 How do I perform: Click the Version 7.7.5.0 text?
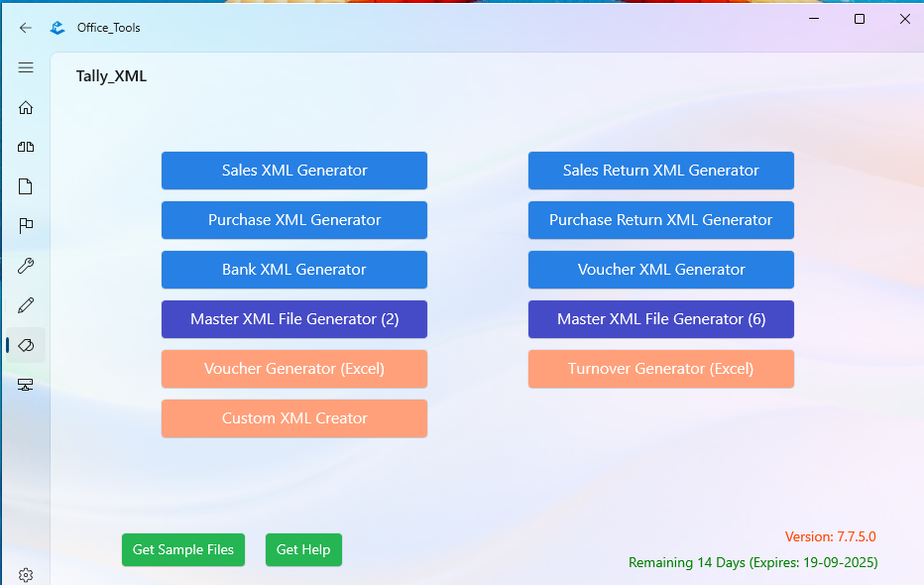(x=830, y=536)
